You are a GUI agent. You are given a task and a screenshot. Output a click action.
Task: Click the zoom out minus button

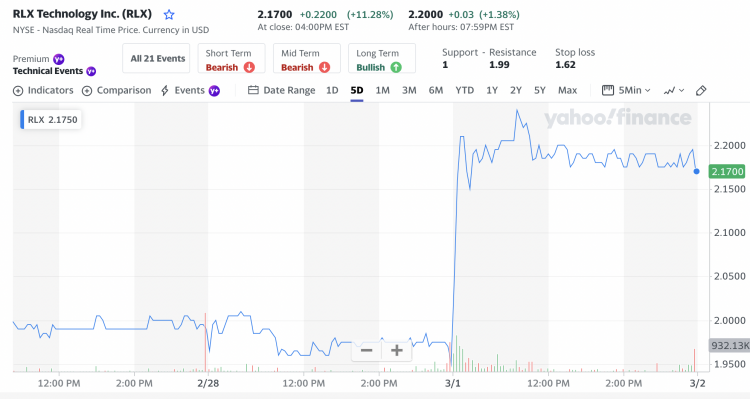[x=366, y=351]
